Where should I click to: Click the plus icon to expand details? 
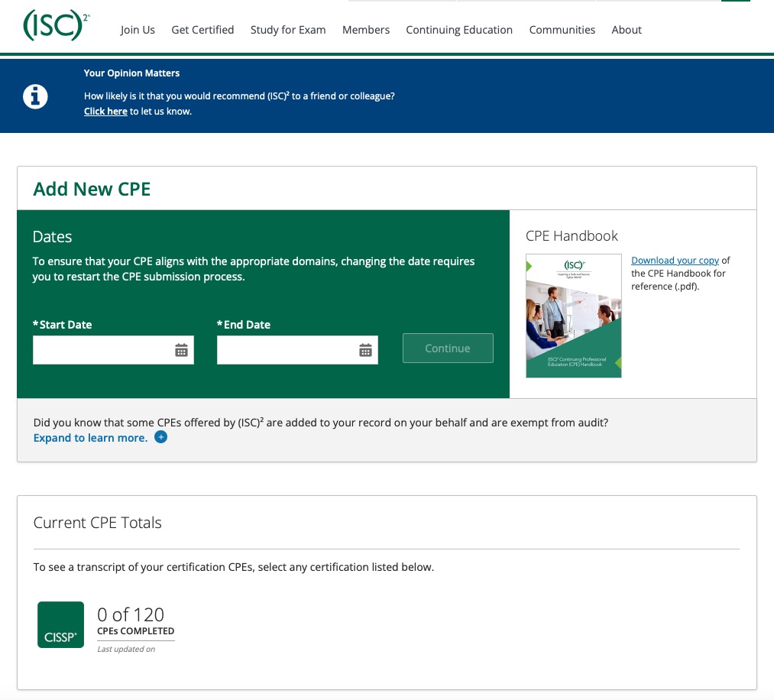161,437
